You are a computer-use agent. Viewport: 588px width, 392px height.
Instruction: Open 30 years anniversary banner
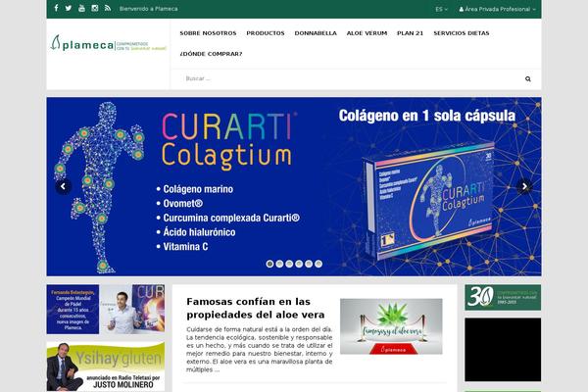[503, 297]
